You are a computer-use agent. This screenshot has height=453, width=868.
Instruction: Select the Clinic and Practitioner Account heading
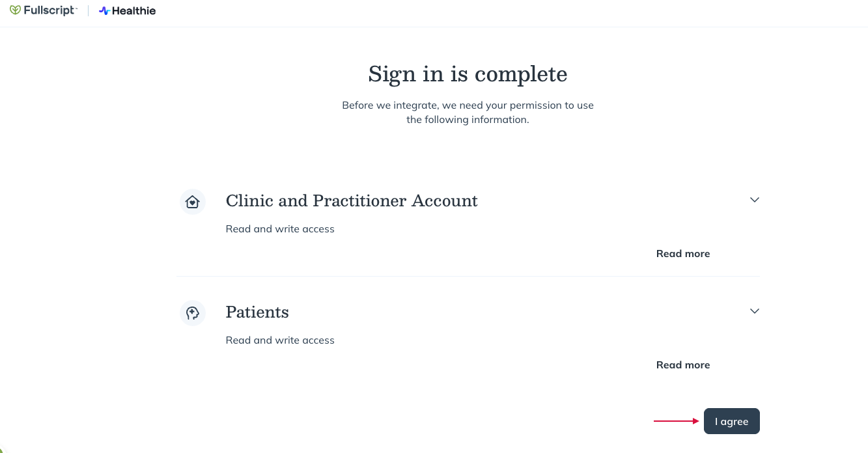[x=352, y=200]
